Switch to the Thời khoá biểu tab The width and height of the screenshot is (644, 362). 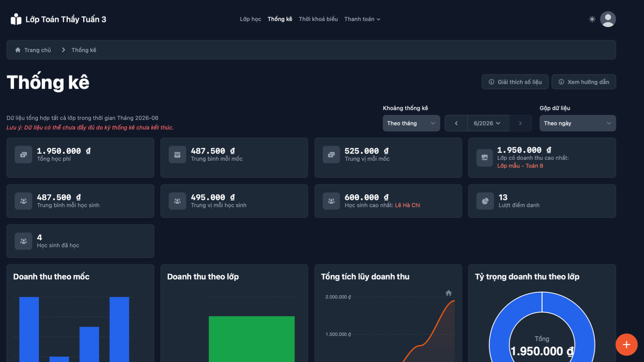[318, 19]
